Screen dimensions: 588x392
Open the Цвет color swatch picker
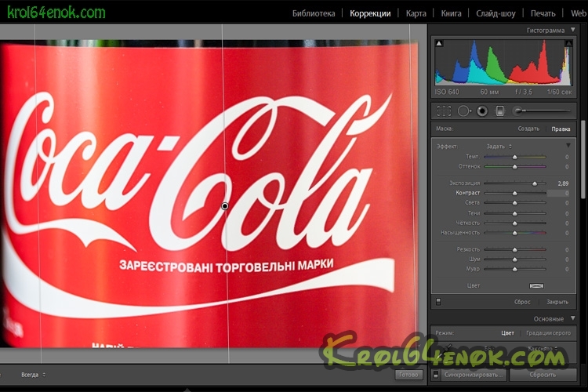click(x=536, y=285)
